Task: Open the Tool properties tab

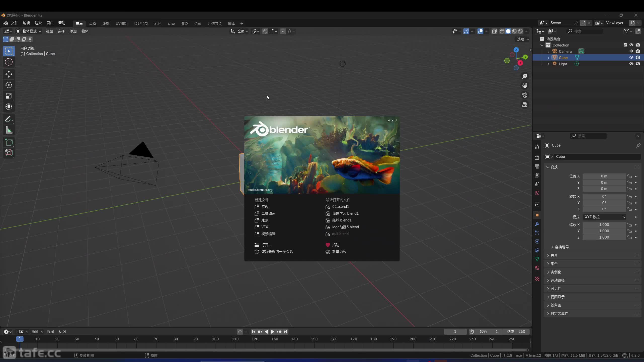Action: pyautogui.click(x=537, y=147)
